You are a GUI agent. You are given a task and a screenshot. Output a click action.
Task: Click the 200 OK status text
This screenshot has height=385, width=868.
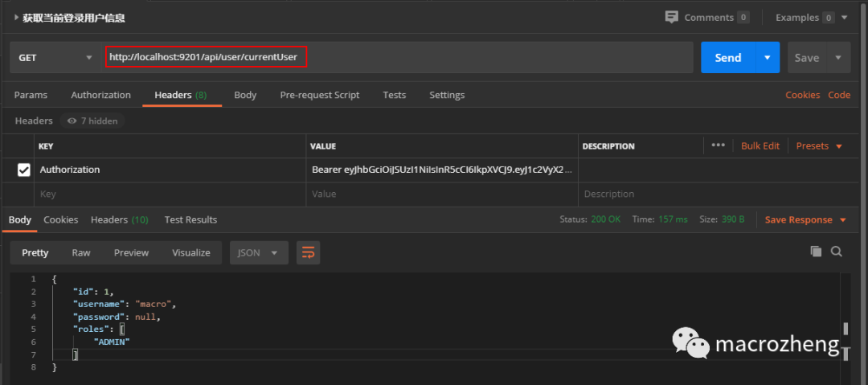click(x=606, y=220)
